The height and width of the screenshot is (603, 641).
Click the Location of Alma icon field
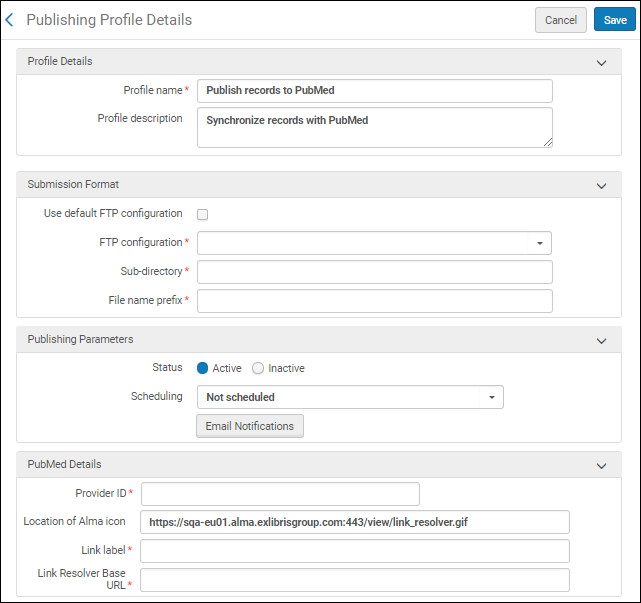pos(355,522)
